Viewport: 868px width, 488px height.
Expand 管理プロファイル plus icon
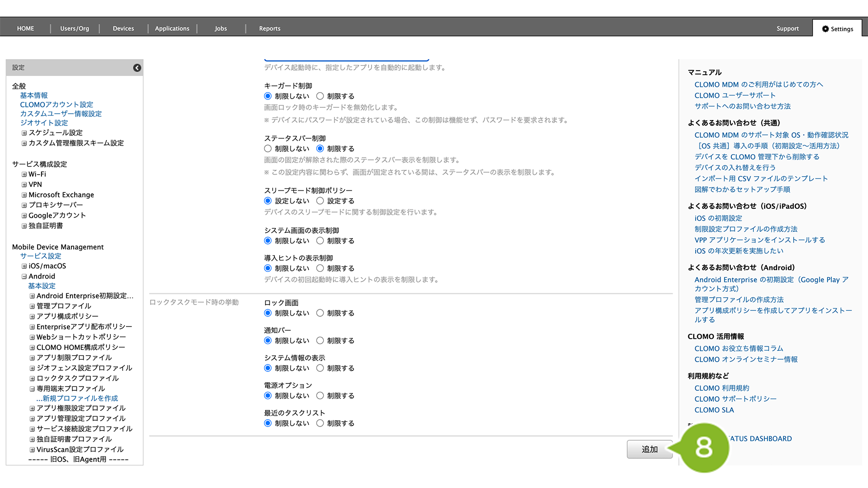[32, 306]
